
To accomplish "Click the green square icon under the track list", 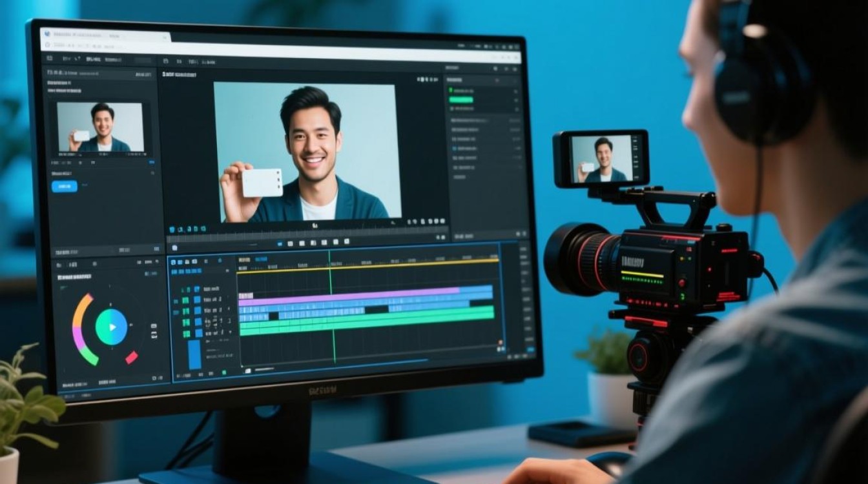I will 224,372.
